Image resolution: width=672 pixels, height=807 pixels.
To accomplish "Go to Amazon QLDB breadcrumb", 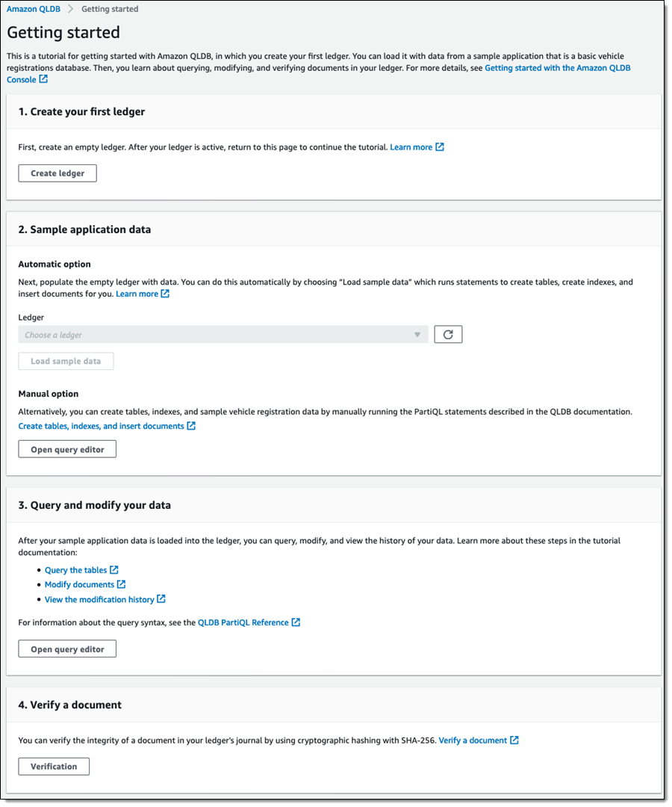I will pyautogui.click(x=34, y=9).
